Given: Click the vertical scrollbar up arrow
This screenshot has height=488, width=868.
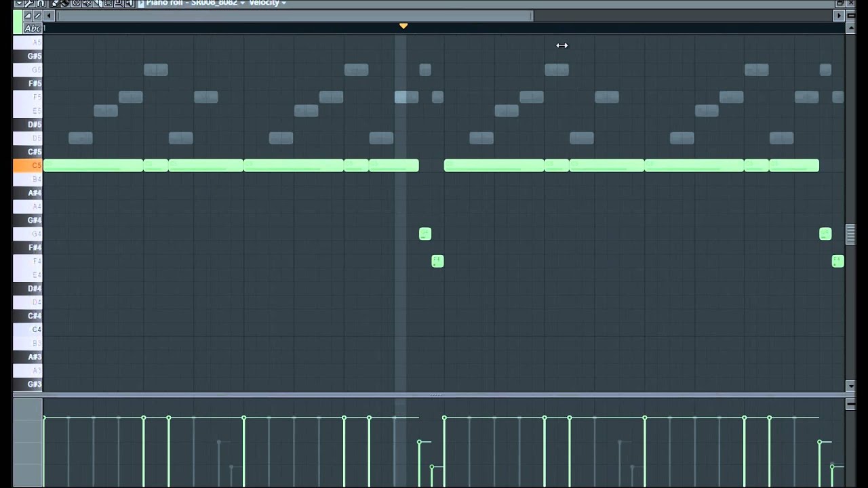Looking at the screenshot, I should tap(851, 28).
